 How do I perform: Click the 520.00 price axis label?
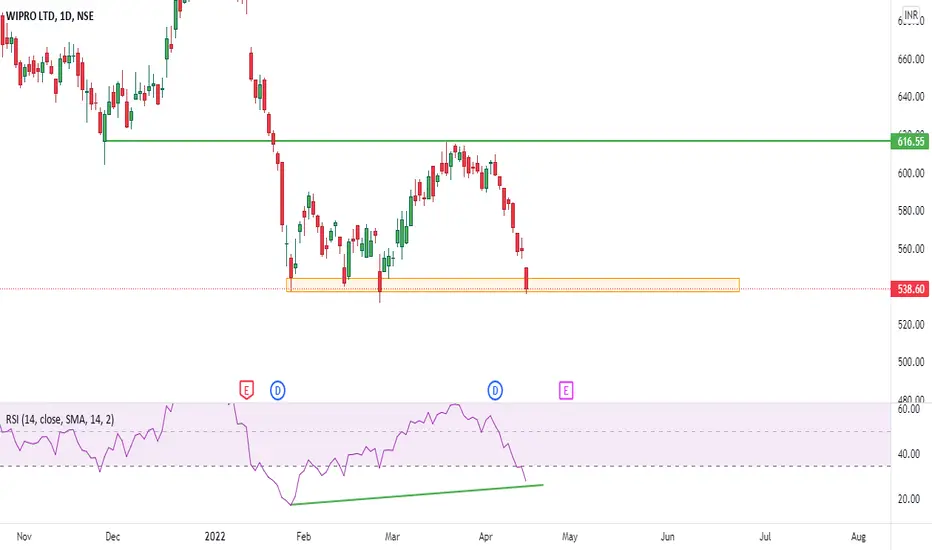coord(911,325)
